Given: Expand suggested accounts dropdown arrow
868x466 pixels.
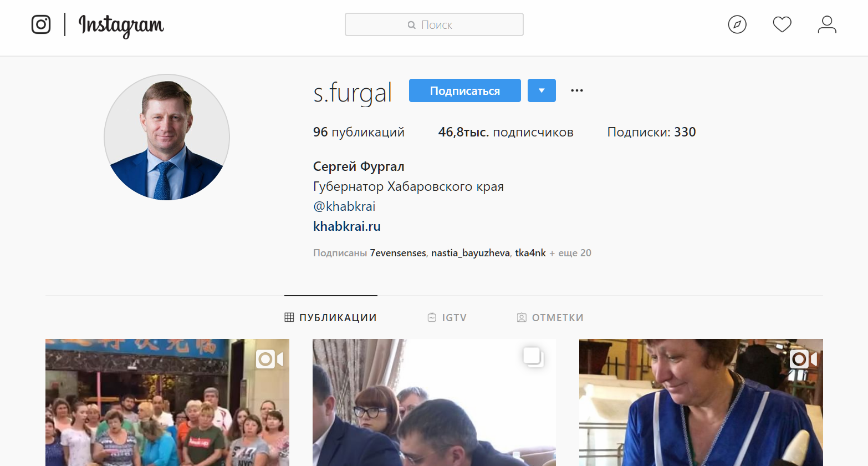Looking at the screenshot, I should click(542, 90).
